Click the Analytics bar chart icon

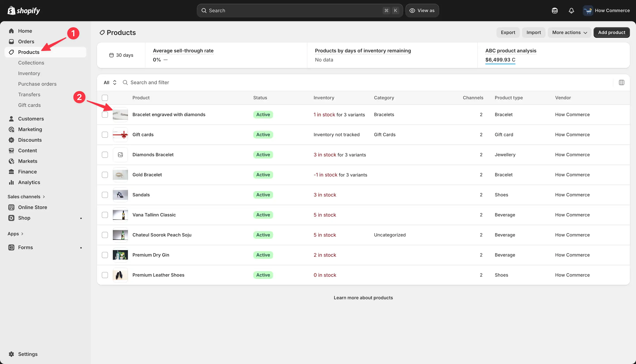(11, 182)
